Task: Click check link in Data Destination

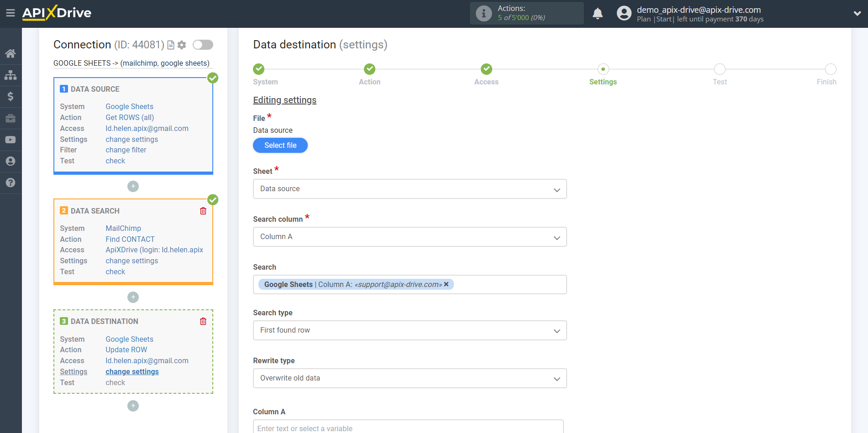Action: (x=115, y=382)
